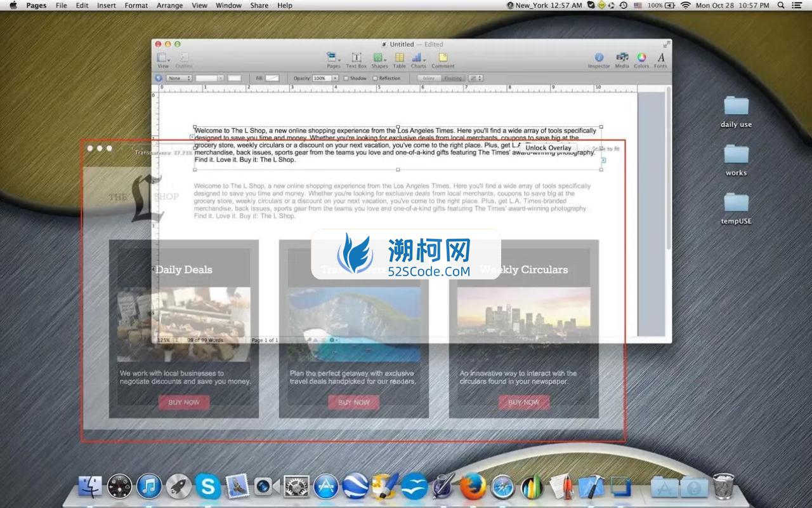The image size is (812, 508).
Task: Open the Window menu
Action: [228, 5]
